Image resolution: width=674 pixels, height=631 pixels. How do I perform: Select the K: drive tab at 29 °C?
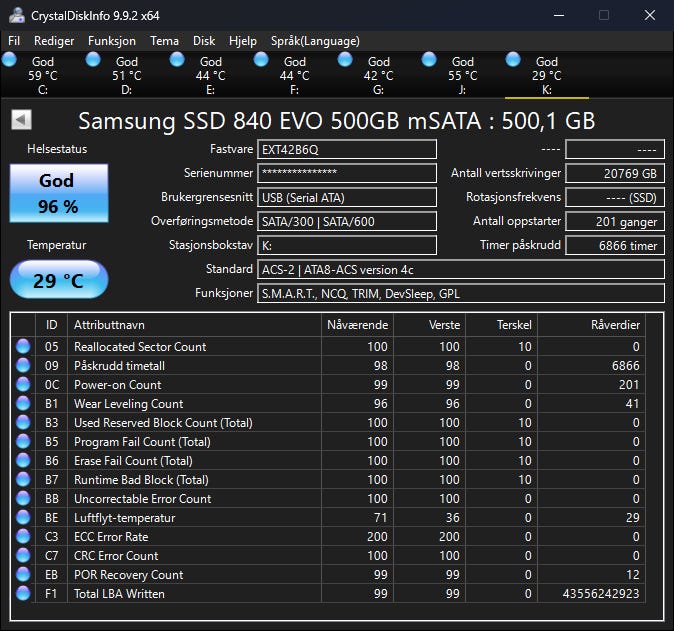[x=546, y=75]
